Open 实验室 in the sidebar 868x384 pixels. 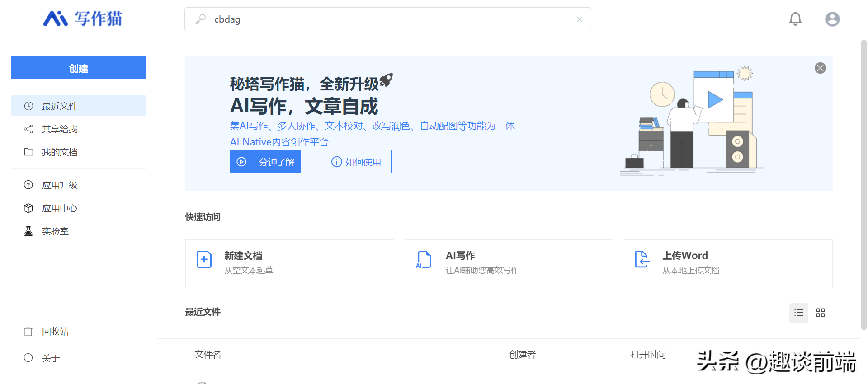coord(79,231)
